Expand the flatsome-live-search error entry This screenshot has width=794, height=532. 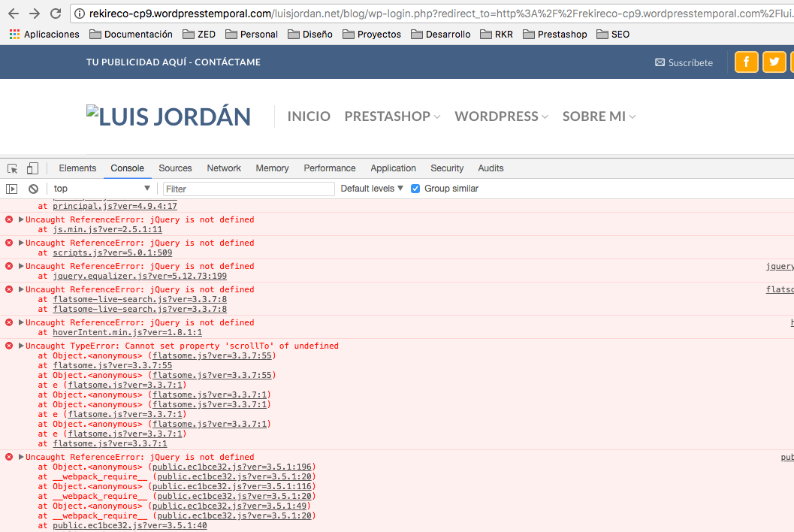[21, 289]
